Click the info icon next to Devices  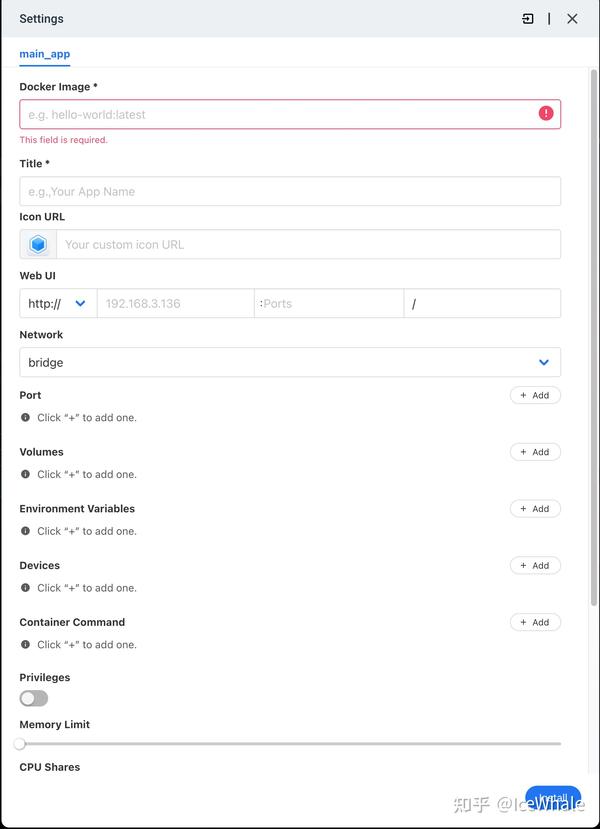tap(22, 587)
